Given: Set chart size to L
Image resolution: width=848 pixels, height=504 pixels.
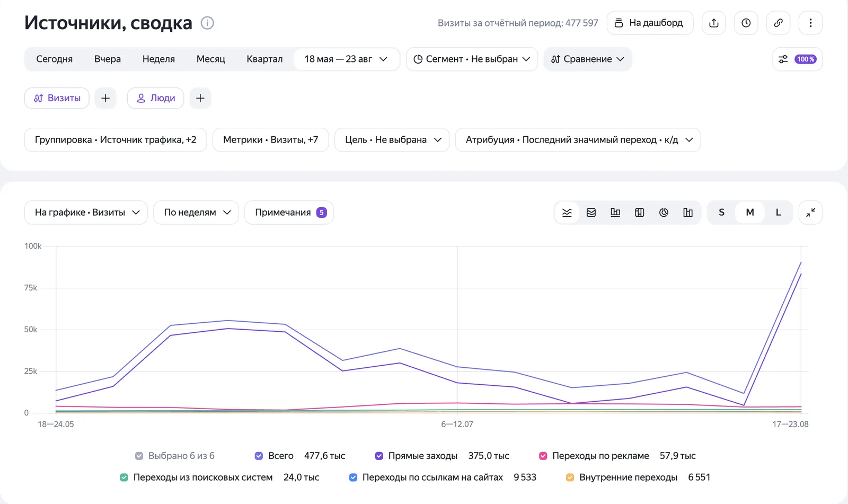Looking at the screenshot, I should click(x=778, y=213).
